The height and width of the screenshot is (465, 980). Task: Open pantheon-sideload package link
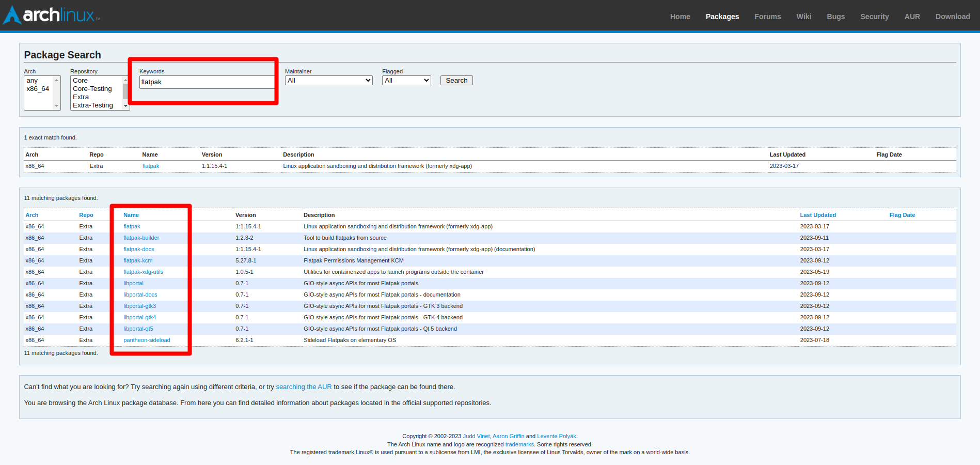(x=147, y=340)
